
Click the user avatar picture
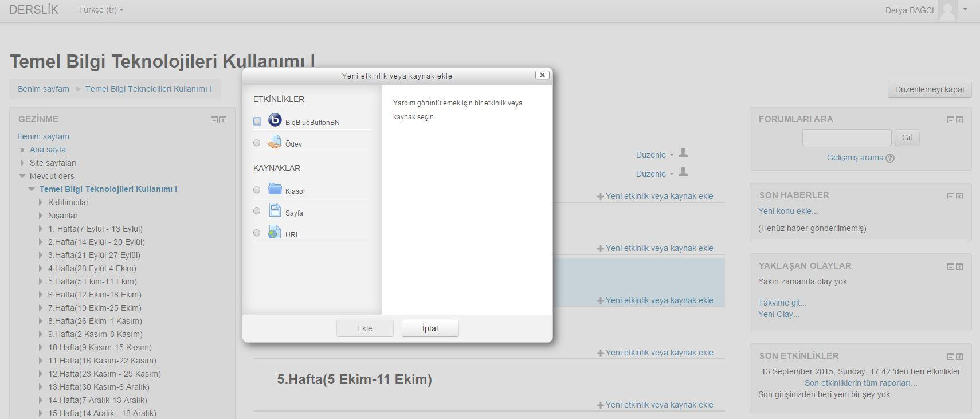pyautogui.click(x=947, y=10)
